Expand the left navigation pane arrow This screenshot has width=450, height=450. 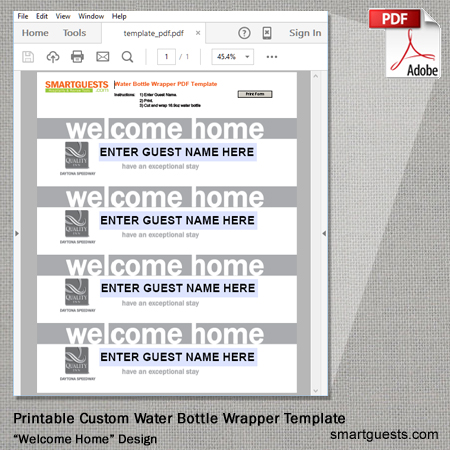click(x=17, y=233)
